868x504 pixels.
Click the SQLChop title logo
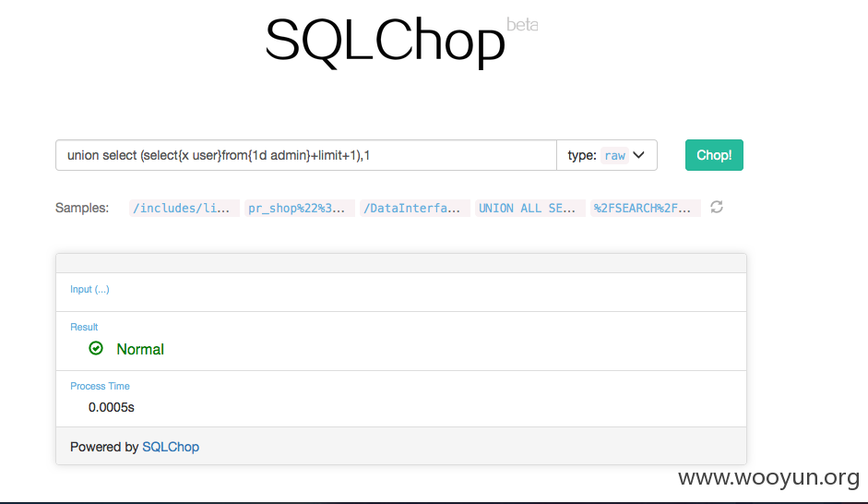click(x=386, y=41)
